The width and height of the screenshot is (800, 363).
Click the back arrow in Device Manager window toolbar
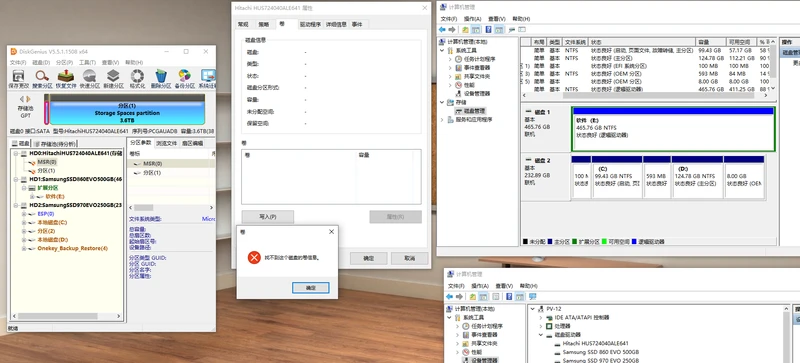(449, 296)
